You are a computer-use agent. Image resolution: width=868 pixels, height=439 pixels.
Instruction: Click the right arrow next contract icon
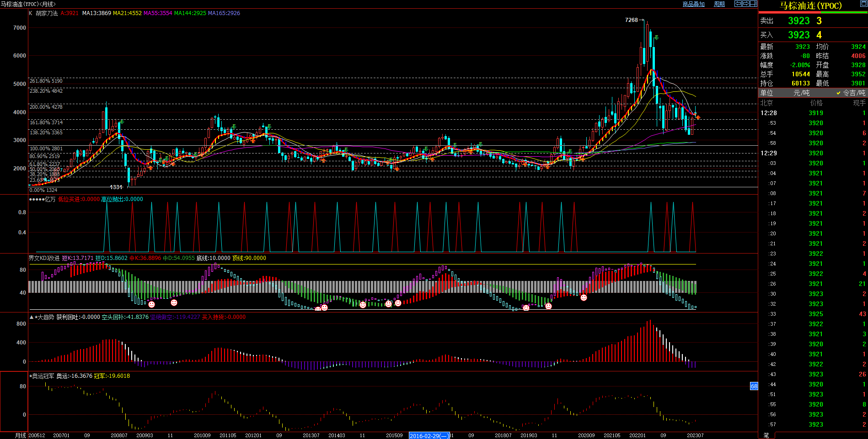(x=746, y=4)
